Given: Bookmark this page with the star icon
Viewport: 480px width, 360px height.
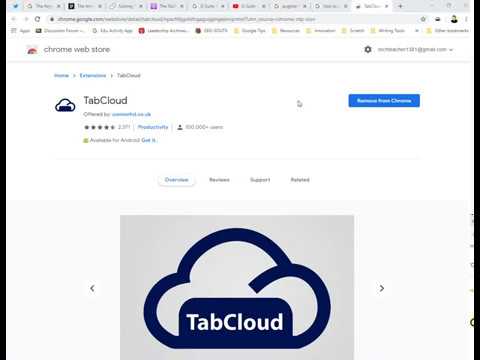Looking at the screenshot, I should (423, 19).
